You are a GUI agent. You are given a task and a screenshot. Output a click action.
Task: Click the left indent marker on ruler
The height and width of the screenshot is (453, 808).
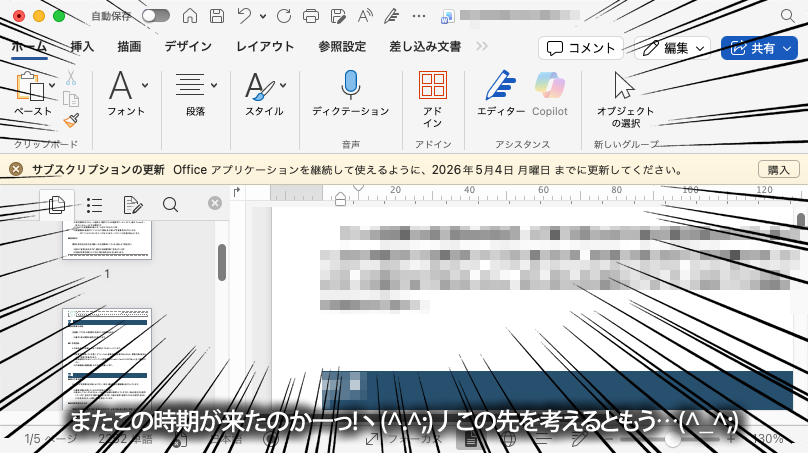click(x=340, y=199)
